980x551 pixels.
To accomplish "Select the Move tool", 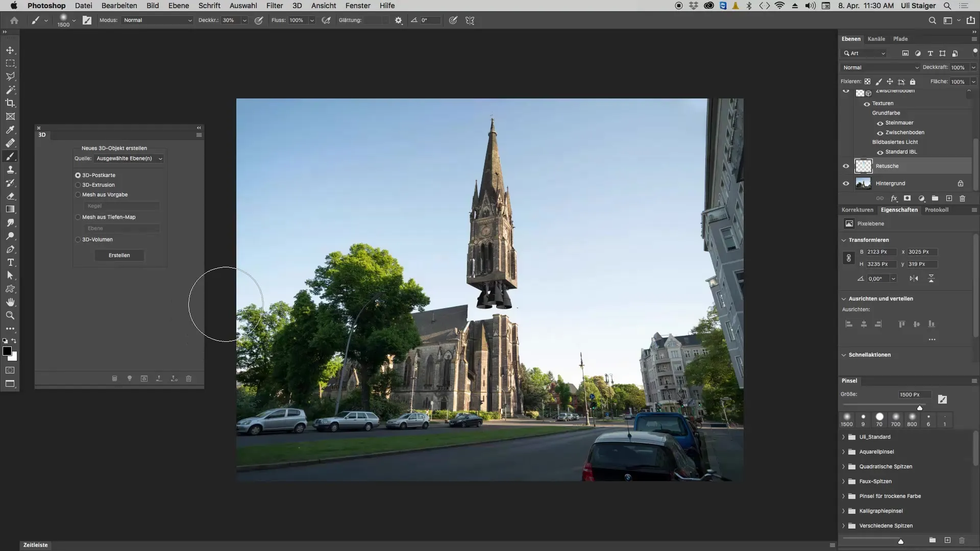I will point(10,51).
